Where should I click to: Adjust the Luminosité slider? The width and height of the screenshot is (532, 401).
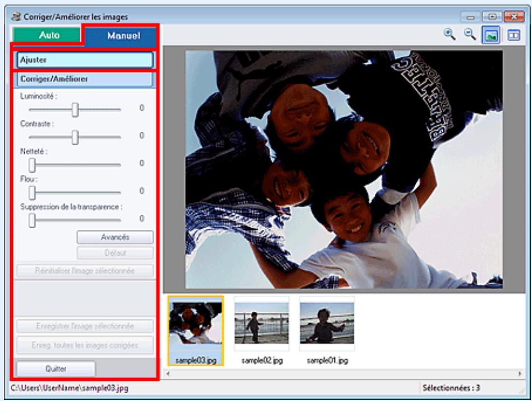tap(75, 109)
